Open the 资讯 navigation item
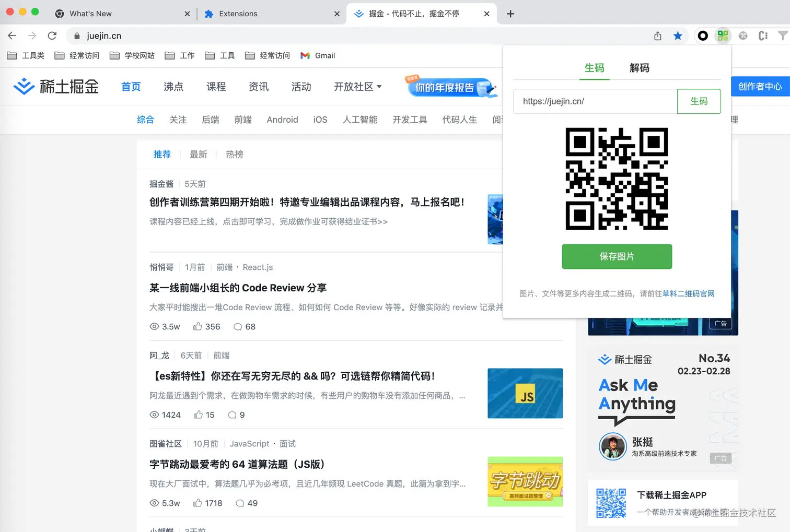 (x=259, y=87)
